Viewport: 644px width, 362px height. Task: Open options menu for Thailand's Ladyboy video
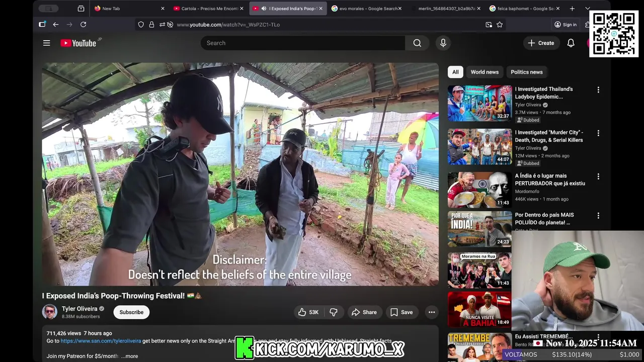[598, 90]
